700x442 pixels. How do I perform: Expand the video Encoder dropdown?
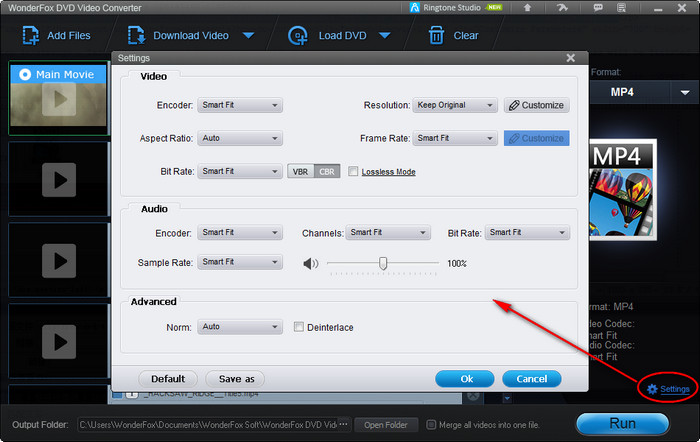pyautogui.click(x=240, y=105)
